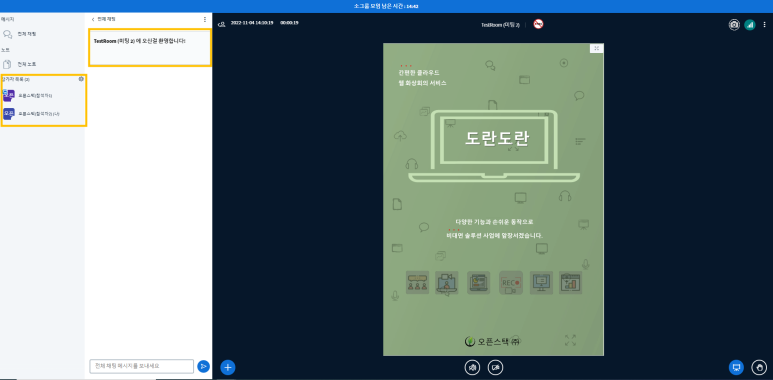Open the snapshot camera icon in header
The image size is (773, 380).
point(734,25)
